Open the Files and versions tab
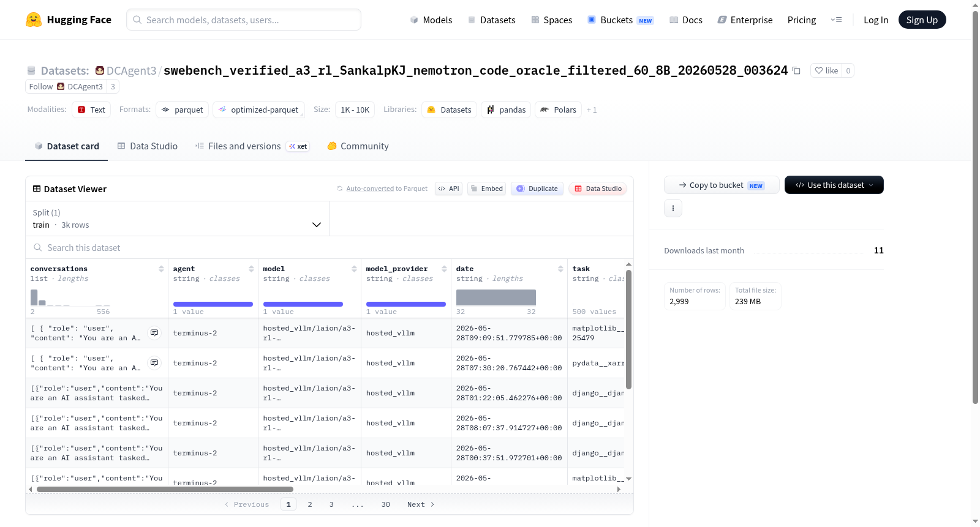The width and height of the screenshot is (980, 527). [x=252, y=146]
